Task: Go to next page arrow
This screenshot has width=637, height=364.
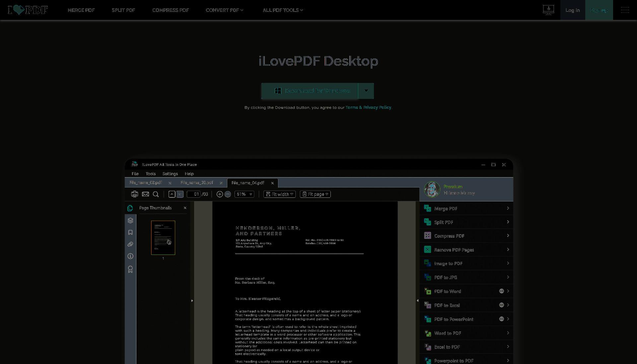Action: click(x=180, y=194)
